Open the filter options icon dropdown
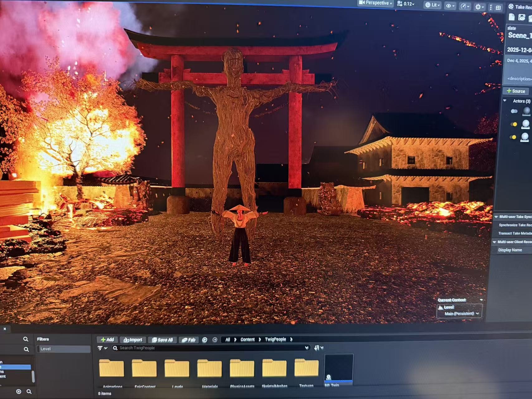 tap(102, 348)
